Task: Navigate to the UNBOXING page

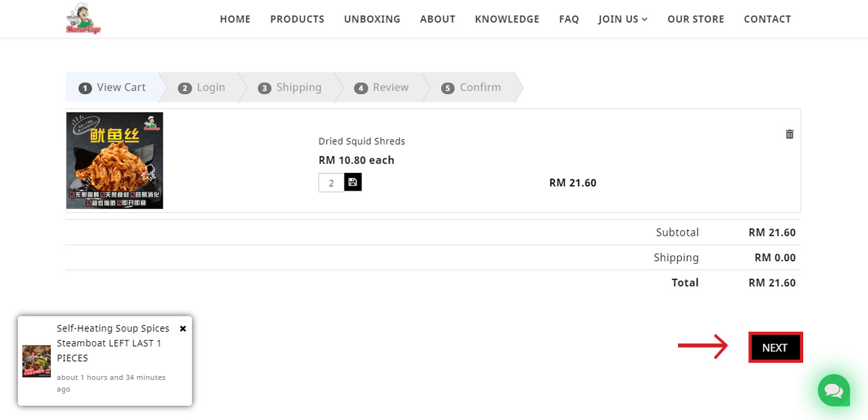Action: [x=372, y=19]
